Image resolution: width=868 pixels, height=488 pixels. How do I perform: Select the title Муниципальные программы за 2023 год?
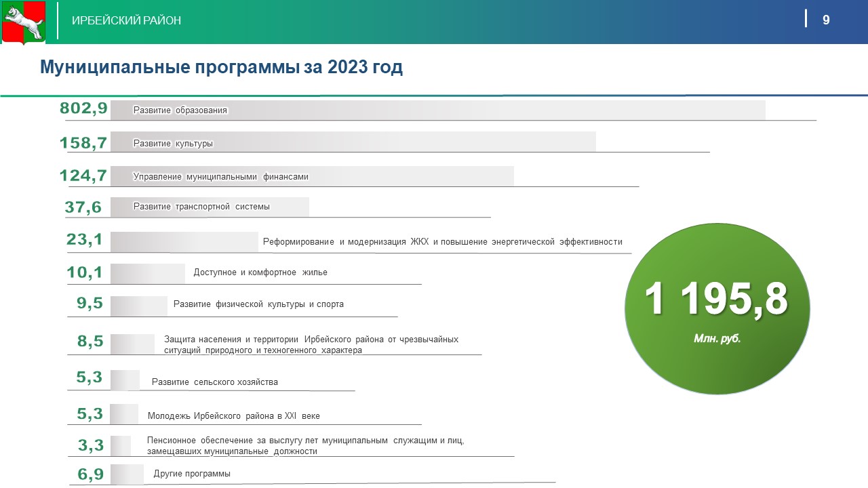(x=221, y=67)
